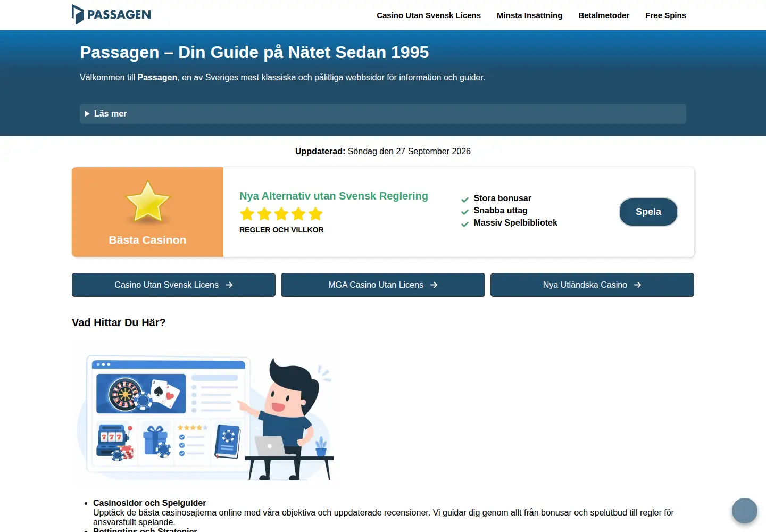The height and width of the screenshot is (532, 766).
Task: Open Nya Utländska Casino button
Action: point(592,285)
